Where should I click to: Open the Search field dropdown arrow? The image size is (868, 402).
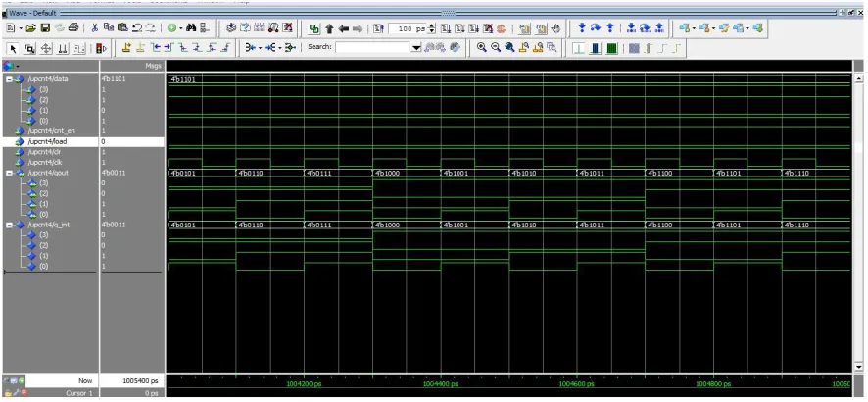click(416, 48)
